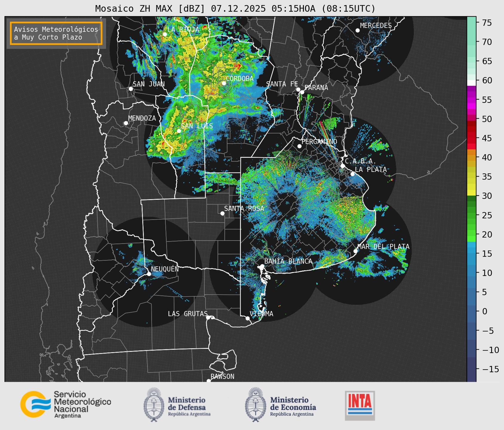Select the CORDOBA city label
The width and height of the screenshot is (504, 430).
point(240,79)
